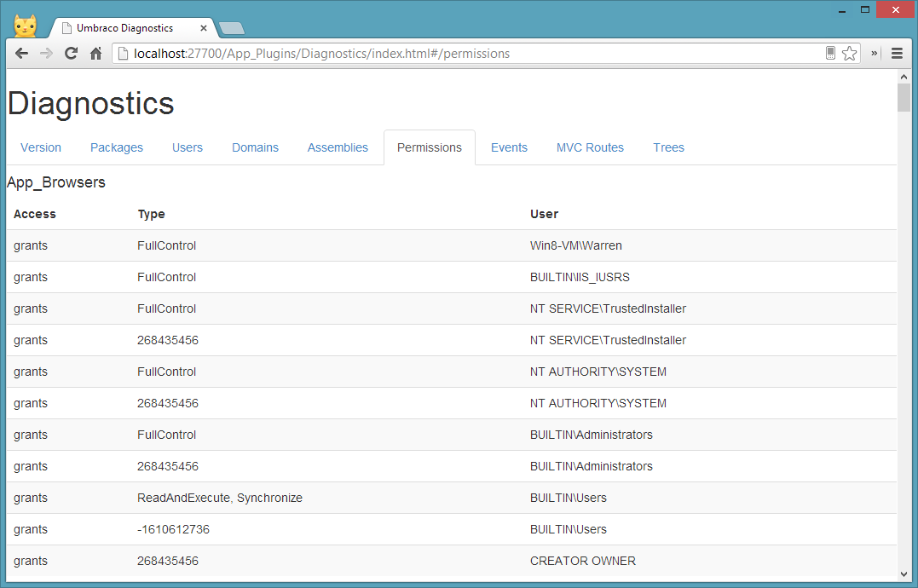Click the Diagnostics page heading
Viewport: 918px width, 588px height.
coord(90,104)
